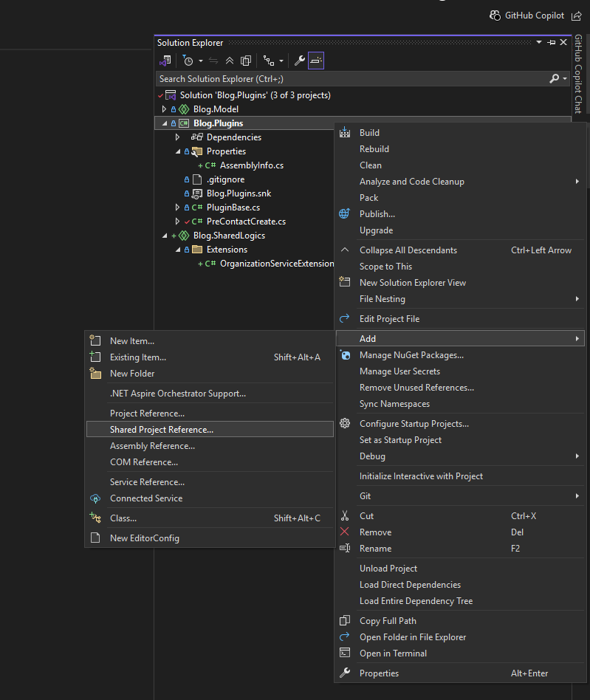Open the File Nesting submenu
The height and width of the screenshot is (700, 590).
[460, 299]
